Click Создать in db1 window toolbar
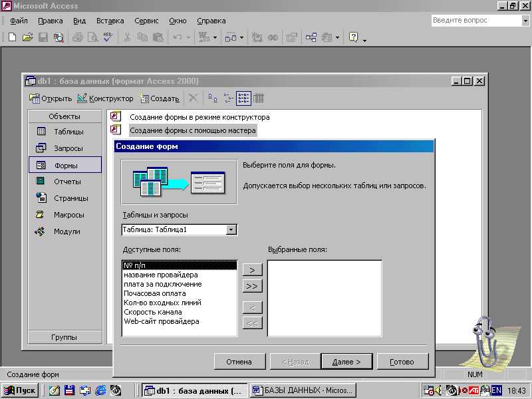 coord(159,98)
